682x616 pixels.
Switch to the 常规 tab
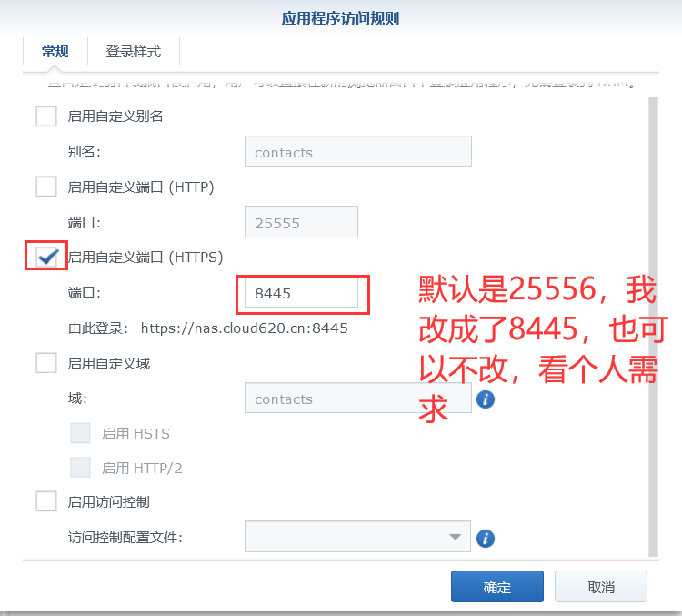click(x=55, y=52)
